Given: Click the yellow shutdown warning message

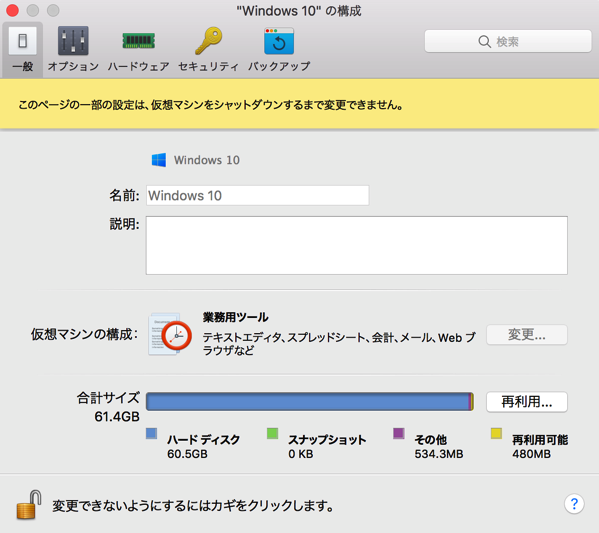Looking at the screenshot, I should coord(211,105).
